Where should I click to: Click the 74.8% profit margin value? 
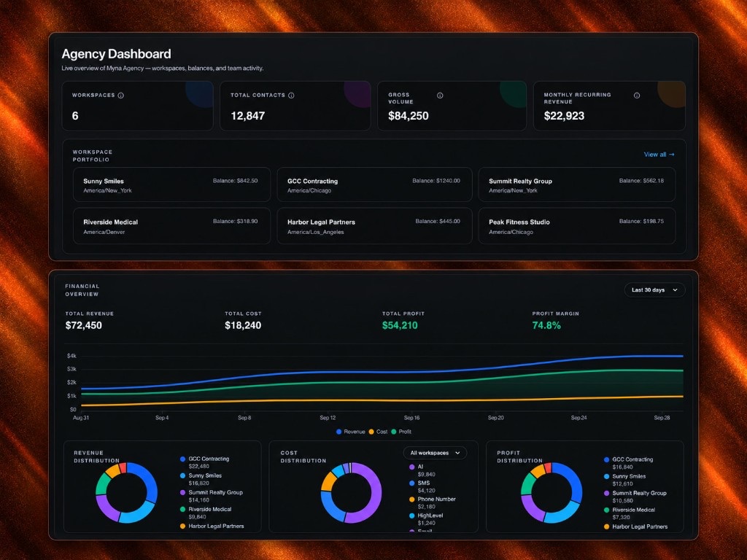click(546, 325)
